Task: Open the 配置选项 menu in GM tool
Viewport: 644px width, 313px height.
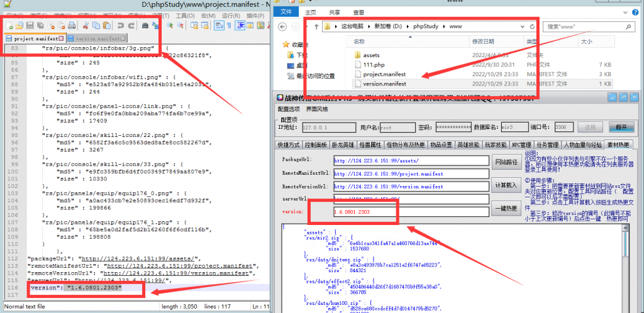Action: 289,109
